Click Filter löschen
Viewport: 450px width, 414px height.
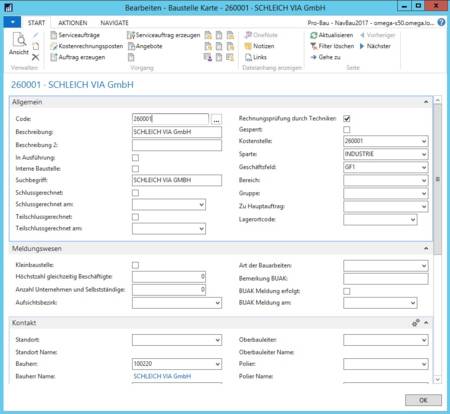pyautogui.click(x=332, y=46)
